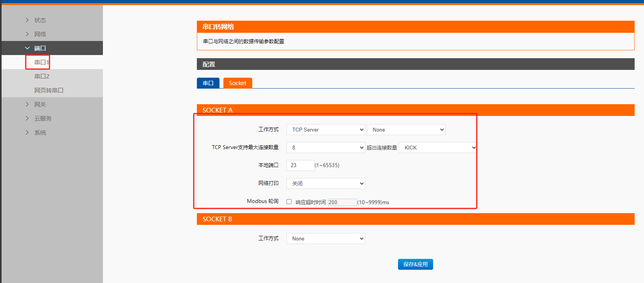Image resolution: width=644 pixels, height=283 pixels.
Task: Open the TCP Server work mode dropdown
Action: [326, 130]
